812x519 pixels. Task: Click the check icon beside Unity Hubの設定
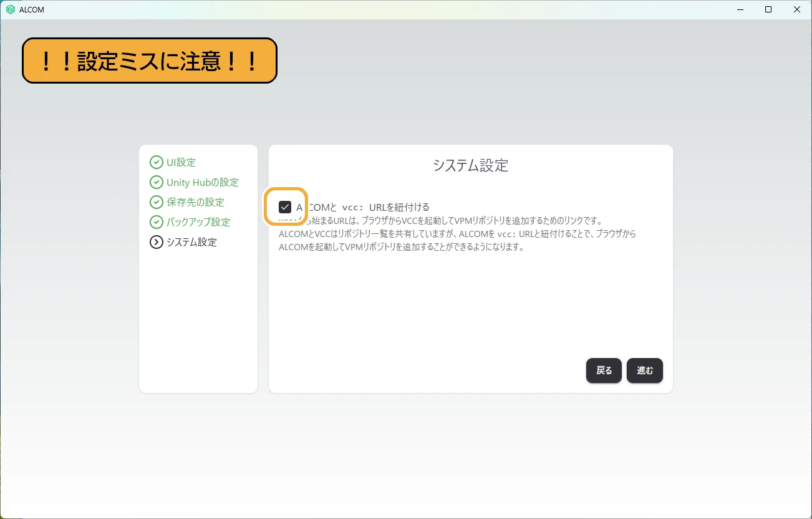(156, 182)
